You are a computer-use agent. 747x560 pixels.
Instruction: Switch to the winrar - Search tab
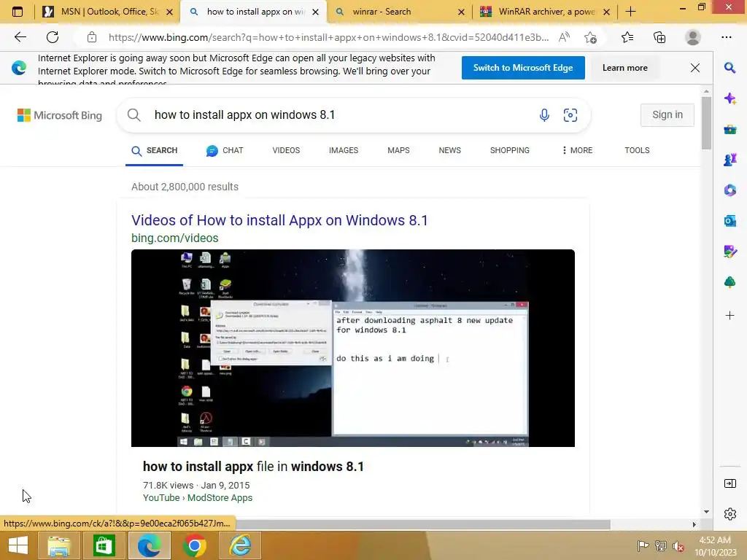[x=399, y=12]
